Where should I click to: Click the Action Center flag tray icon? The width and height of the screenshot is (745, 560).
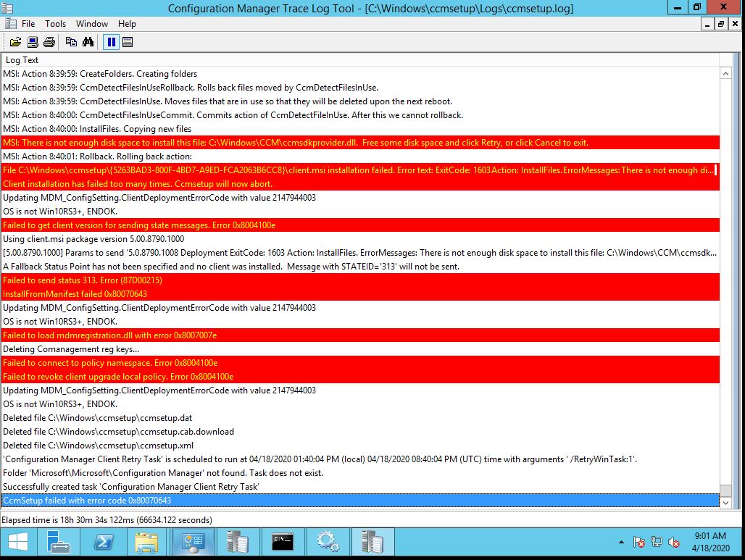pos(639,542)
